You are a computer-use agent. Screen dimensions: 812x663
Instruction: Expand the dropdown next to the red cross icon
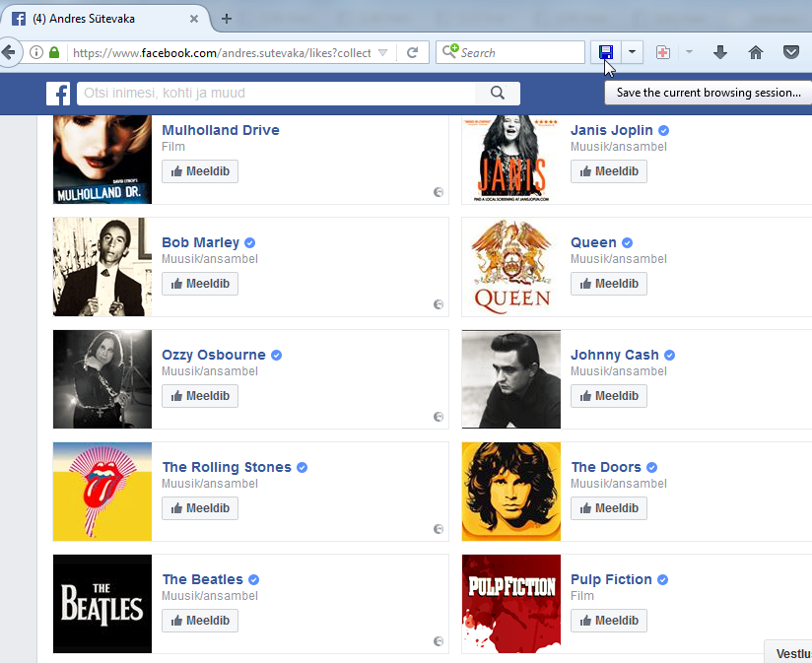point(689,52)
